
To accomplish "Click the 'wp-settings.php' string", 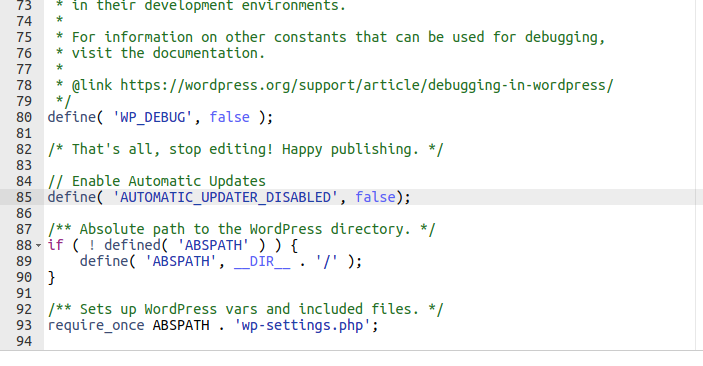I will tap(302, 326).
